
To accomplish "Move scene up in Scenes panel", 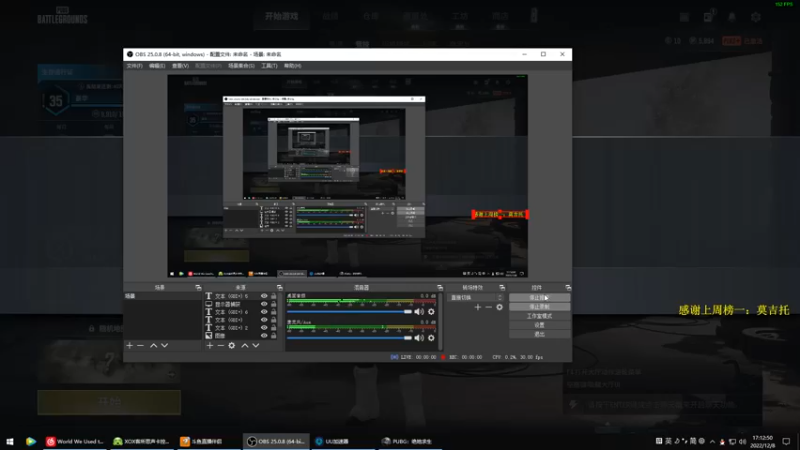I will [x=154, y=345].
